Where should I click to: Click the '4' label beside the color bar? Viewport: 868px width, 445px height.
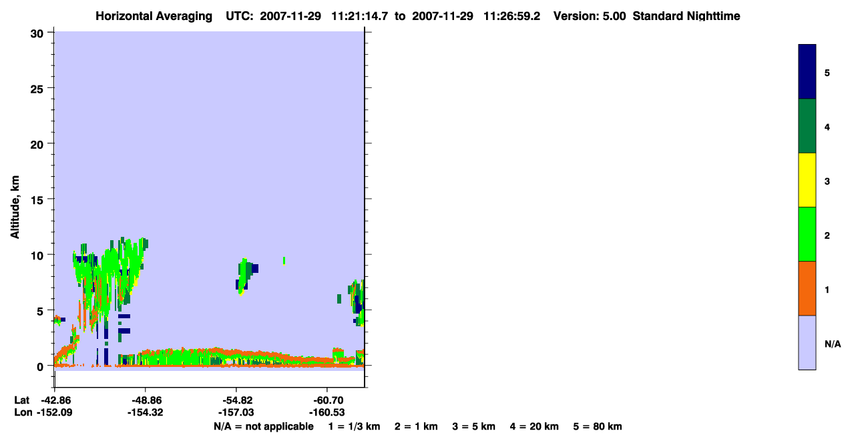(x=827, y=127)
